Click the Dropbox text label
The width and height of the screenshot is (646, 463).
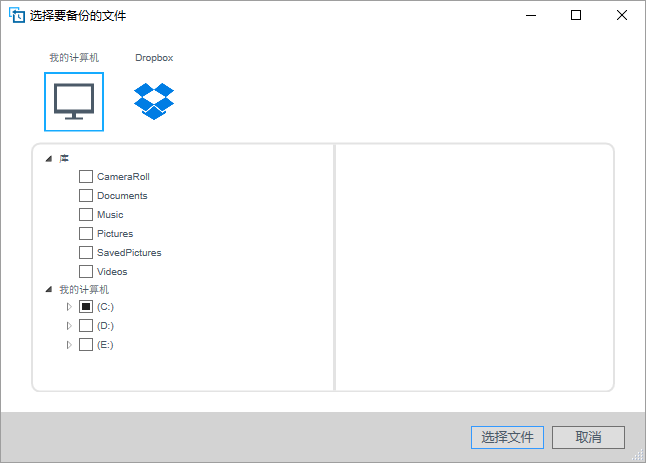coord(154,58)
